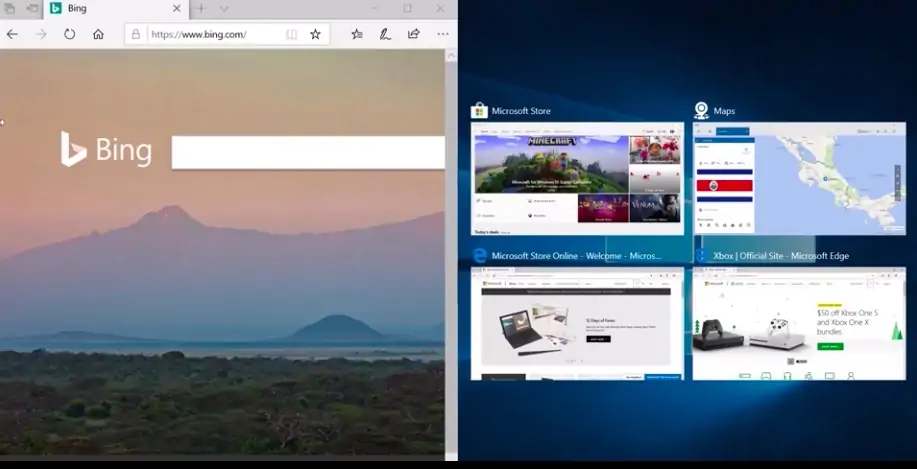Image resolution: width=917 pixels, height=469 pixels.
Task: Choose the Xbox Official Site Edge thumbnail
Action: [x=799, y=323]
